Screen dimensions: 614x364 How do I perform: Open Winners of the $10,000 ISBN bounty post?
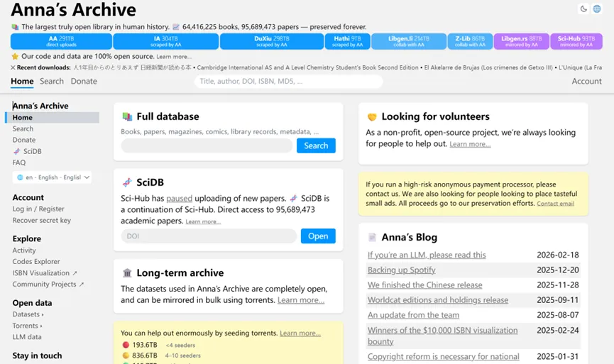(442, 336)
